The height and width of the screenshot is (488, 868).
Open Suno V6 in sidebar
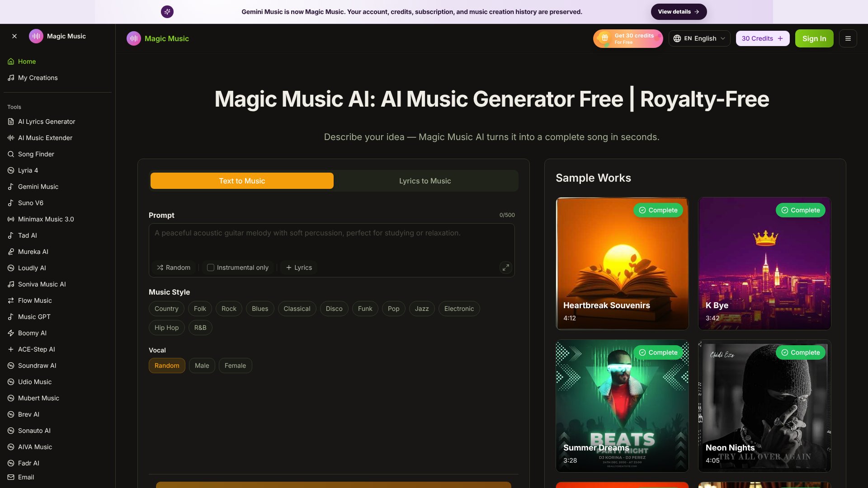click(57, 203)
